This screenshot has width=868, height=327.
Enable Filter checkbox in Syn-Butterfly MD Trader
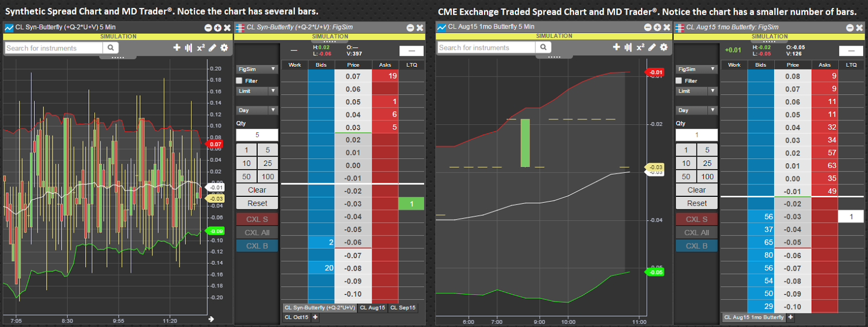(x=239, y=81)
